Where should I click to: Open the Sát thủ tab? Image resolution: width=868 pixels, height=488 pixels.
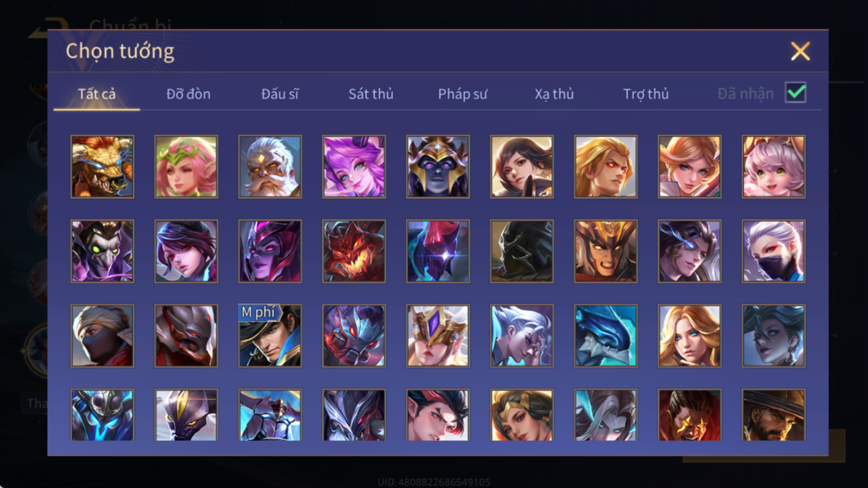(x=371, y=94)
